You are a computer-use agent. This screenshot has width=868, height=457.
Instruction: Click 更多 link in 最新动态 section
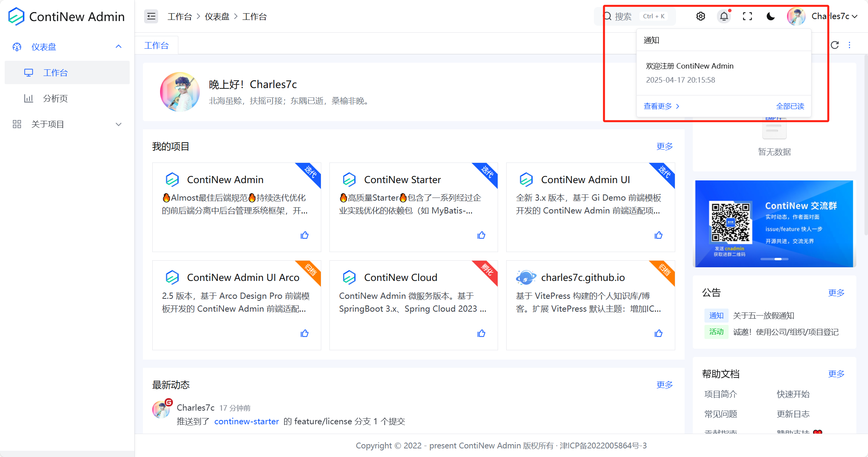[x=665, y=385]
